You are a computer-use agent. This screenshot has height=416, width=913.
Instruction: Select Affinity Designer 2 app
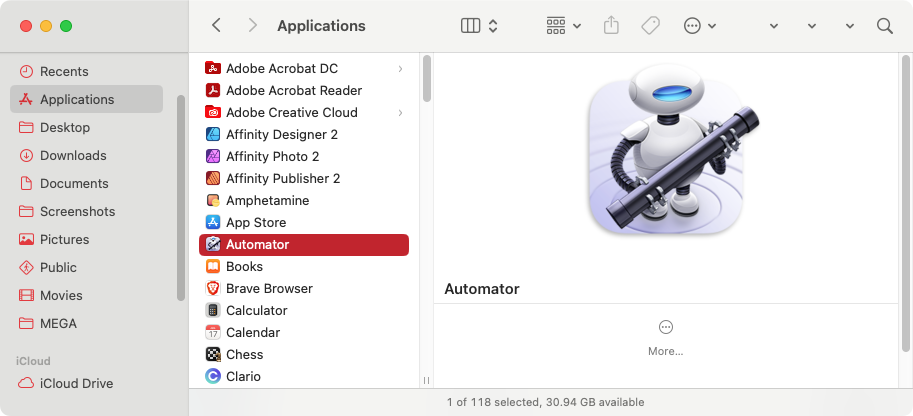304,135
